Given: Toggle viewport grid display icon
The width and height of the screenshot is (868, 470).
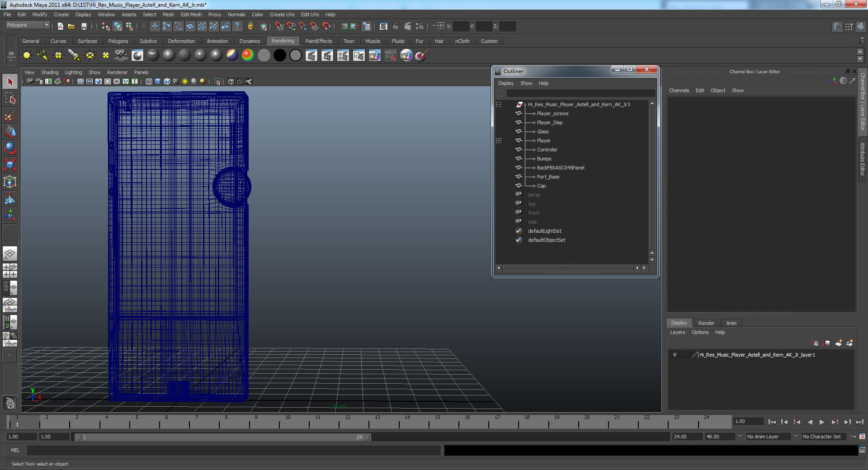Looking at the screenshot, I should (80, 81).
